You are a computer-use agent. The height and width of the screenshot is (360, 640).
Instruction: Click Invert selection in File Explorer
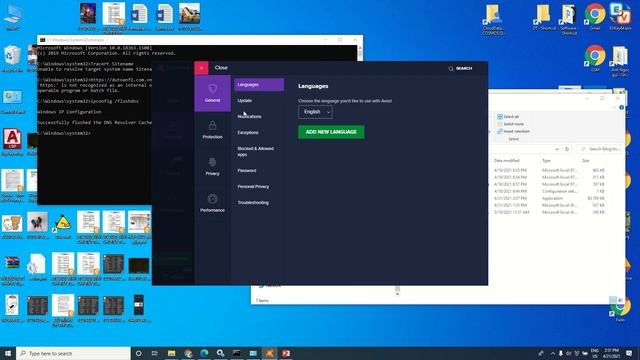pyautogui.click(x=513, y=131)
